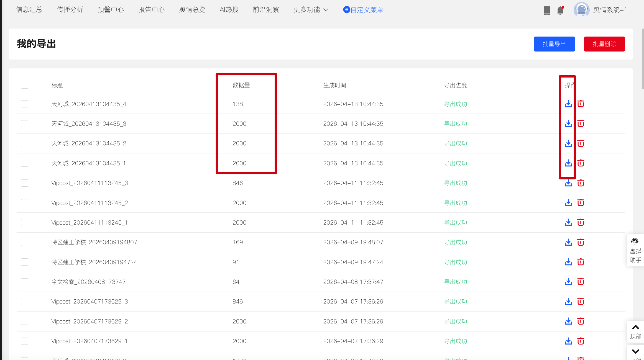The image size is (644, 360).
Task: Download 天河城_20260413104435_1 export
Action: tap(568, 163)
